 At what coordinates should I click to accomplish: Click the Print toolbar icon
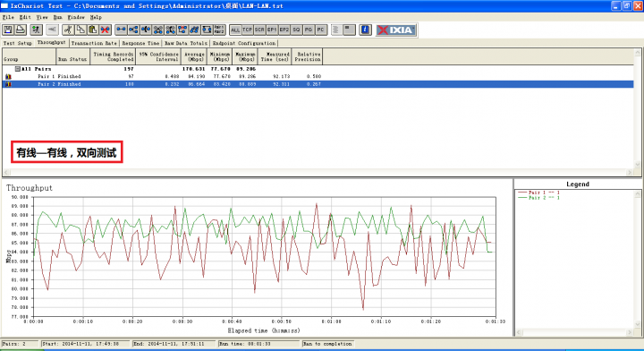[21, 30]
